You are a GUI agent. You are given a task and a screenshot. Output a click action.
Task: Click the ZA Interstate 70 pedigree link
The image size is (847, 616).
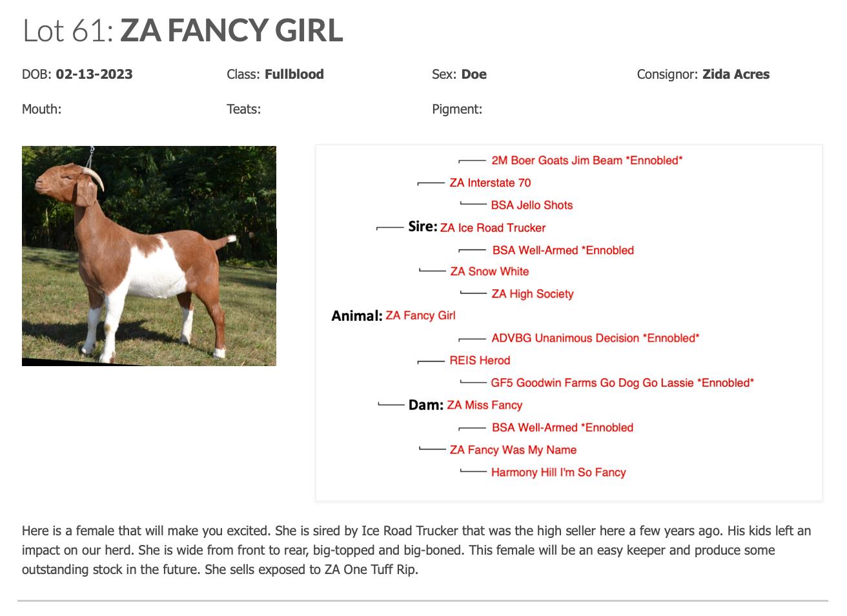pos(490,183)
